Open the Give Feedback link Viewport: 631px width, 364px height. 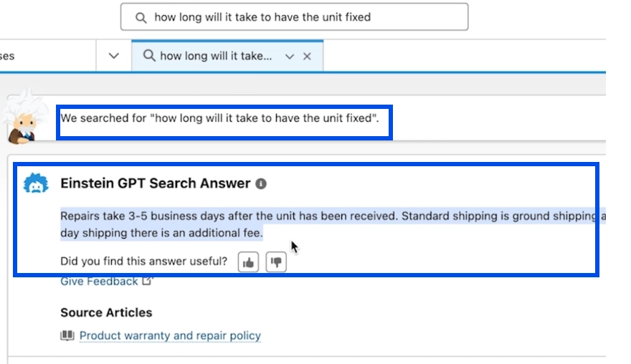[99, 281]
